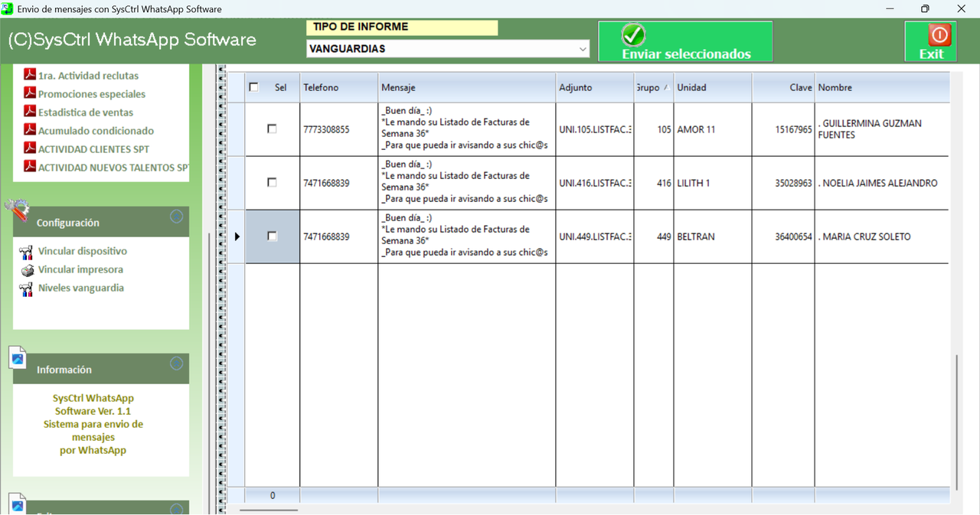Viewport: 980px width, 515px height.
Task: Click attachment cell UNI.449.LISTFAC
Action: [x=595, y=236]
